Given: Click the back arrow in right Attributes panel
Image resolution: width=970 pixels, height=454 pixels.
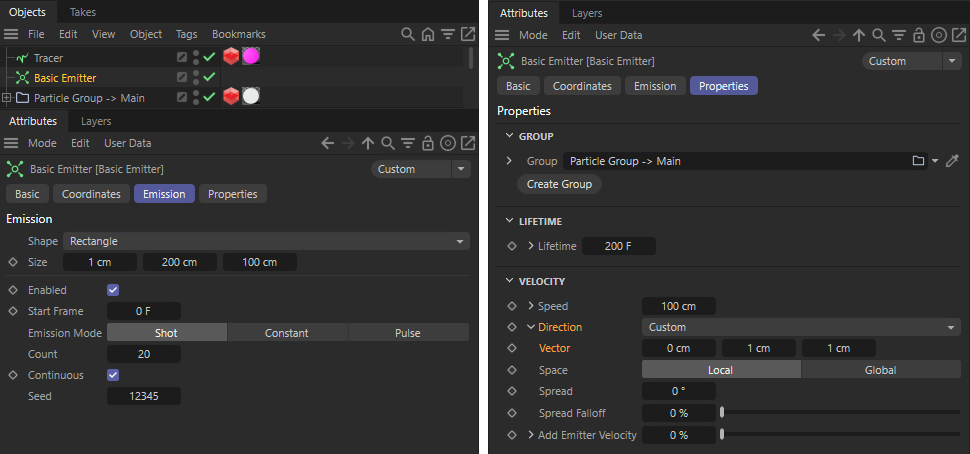Looking at the screenshot, I should 818,35.
